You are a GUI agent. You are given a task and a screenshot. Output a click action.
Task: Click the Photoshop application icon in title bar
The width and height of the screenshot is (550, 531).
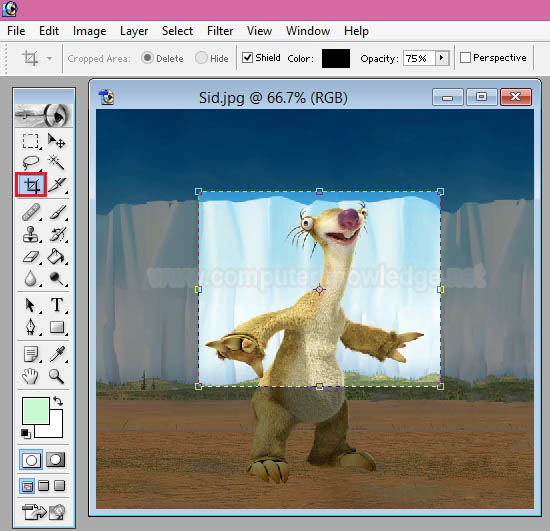tap(9, 9)
